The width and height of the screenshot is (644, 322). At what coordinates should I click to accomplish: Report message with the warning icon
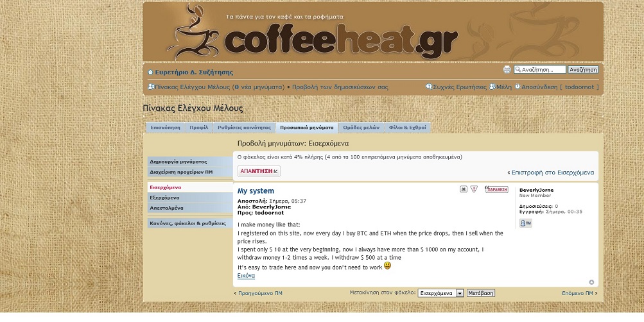pos(474,189)
